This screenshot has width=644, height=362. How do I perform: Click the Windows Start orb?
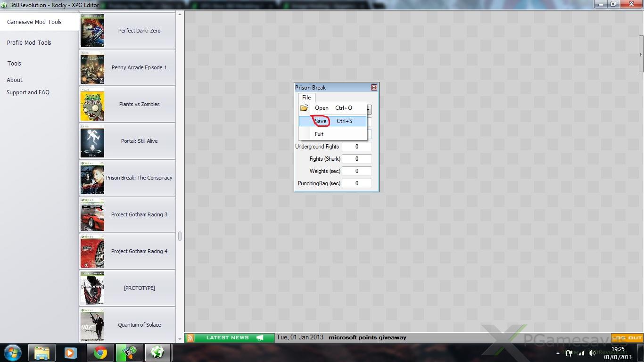13,353
